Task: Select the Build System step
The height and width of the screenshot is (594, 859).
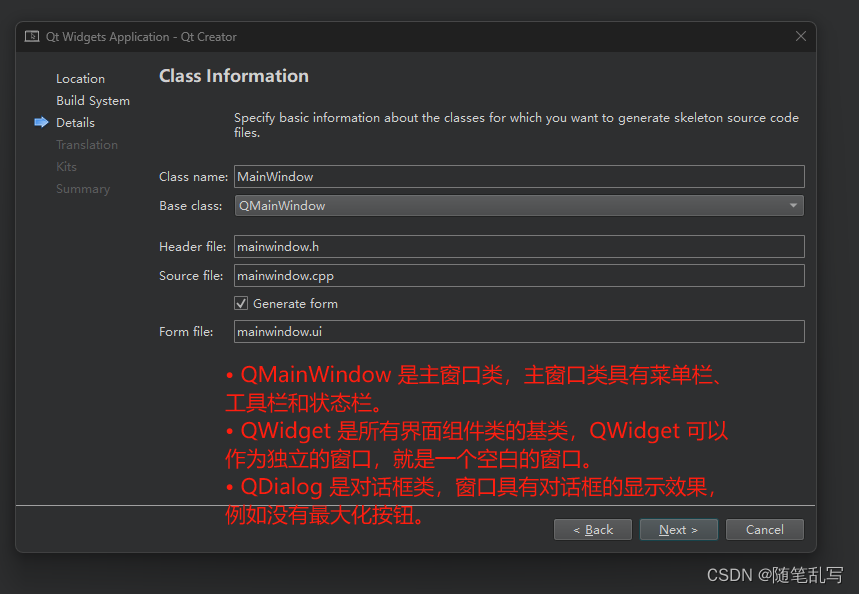Action: click(x=93, y=101)
